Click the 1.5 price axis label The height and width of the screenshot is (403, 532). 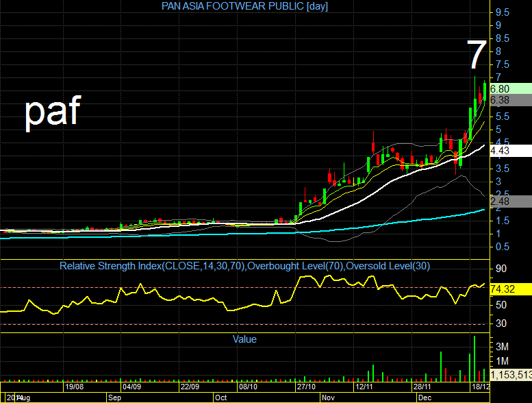click(x=503, y=221)
